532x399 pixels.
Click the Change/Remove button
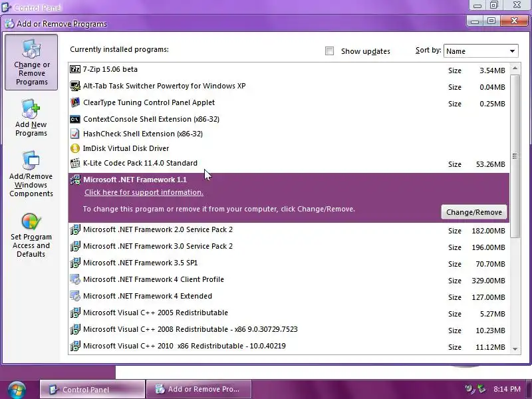click(x=474, y=212)
